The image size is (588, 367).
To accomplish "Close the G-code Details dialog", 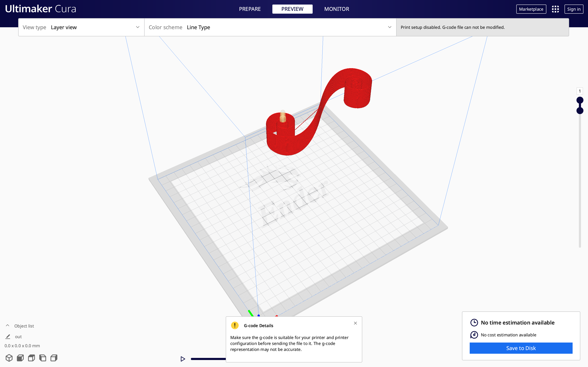I will point(356,323).
